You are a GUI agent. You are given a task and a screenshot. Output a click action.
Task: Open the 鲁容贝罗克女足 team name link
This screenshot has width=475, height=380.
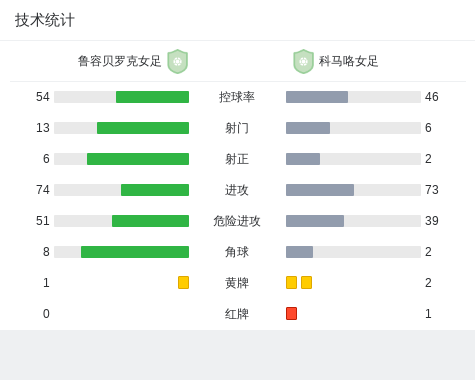click(x=119, y=61)
